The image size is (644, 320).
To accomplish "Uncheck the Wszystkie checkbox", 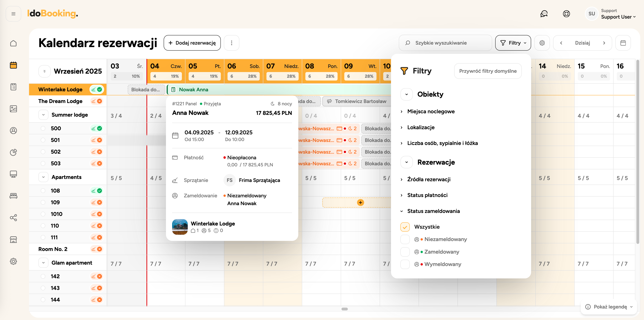I will coord(405,227).
